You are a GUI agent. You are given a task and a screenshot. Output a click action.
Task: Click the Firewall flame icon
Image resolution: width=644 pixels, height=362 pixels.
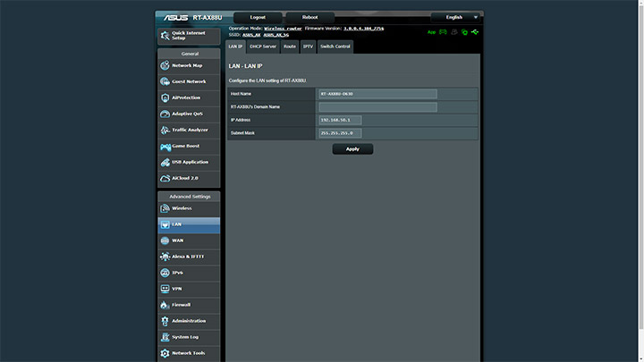[x=165, y=305]
